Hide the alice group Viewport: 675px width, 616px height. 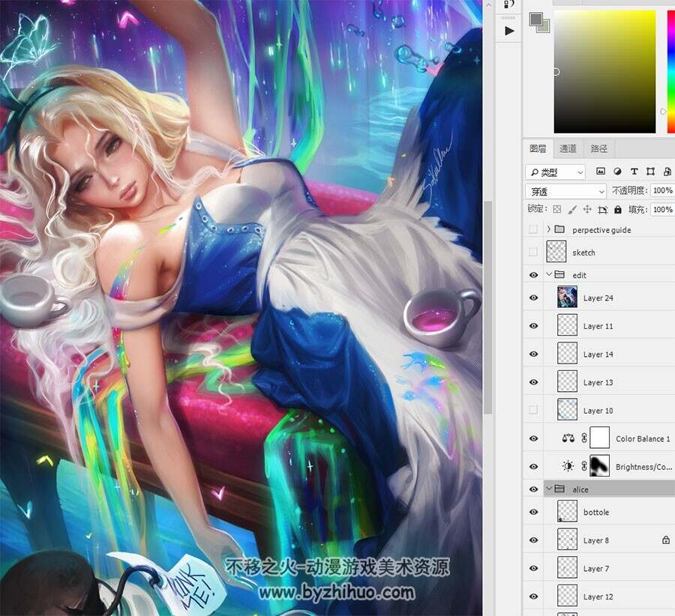coord(533,489)
